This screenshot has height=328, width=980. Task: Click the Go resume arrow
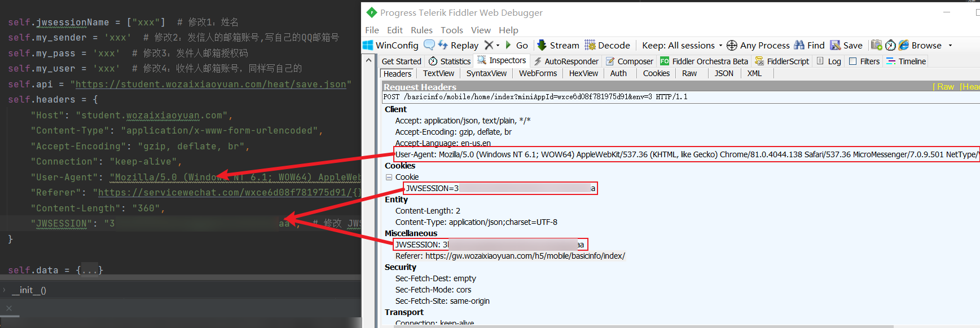point(508,45)
